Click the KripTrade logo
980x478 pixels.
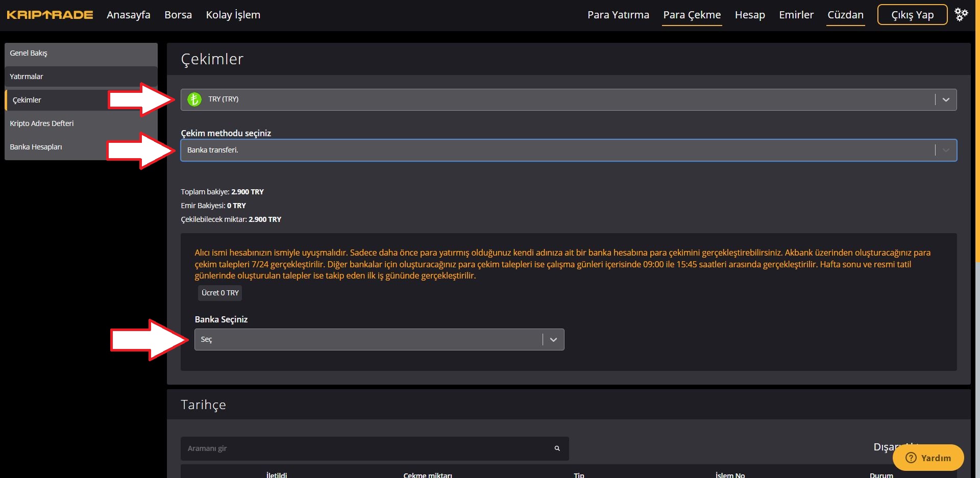[50, 15]
